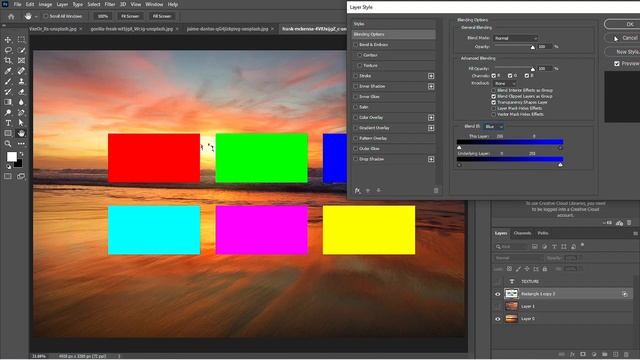Image resolution: width=640 pixels, height=360 pixels.
Task: Open the Knockout dropdown
Action: coord(505,83)
